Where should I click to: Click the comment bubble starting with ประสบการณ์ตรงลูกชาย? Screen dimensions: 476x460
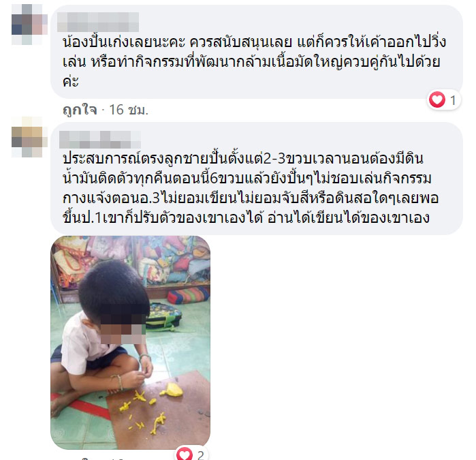(x=257, y=179)
